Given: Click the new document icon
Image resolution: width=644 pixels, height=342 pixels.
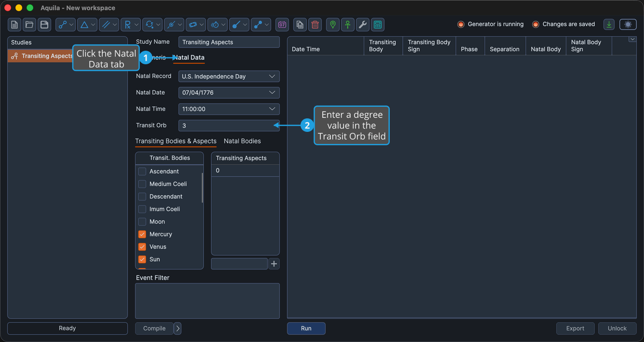Looking at the screenshot, I should coord(14,25).
